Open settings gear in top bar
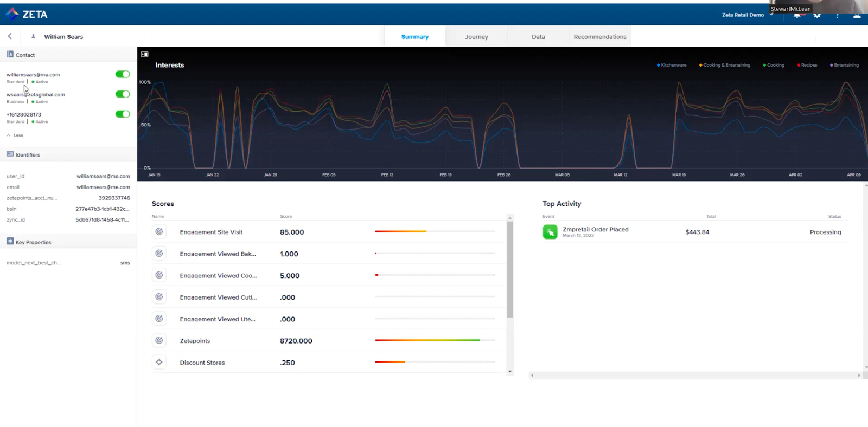Viewport: 868px width, 427px height. click(x=817, y=15)
